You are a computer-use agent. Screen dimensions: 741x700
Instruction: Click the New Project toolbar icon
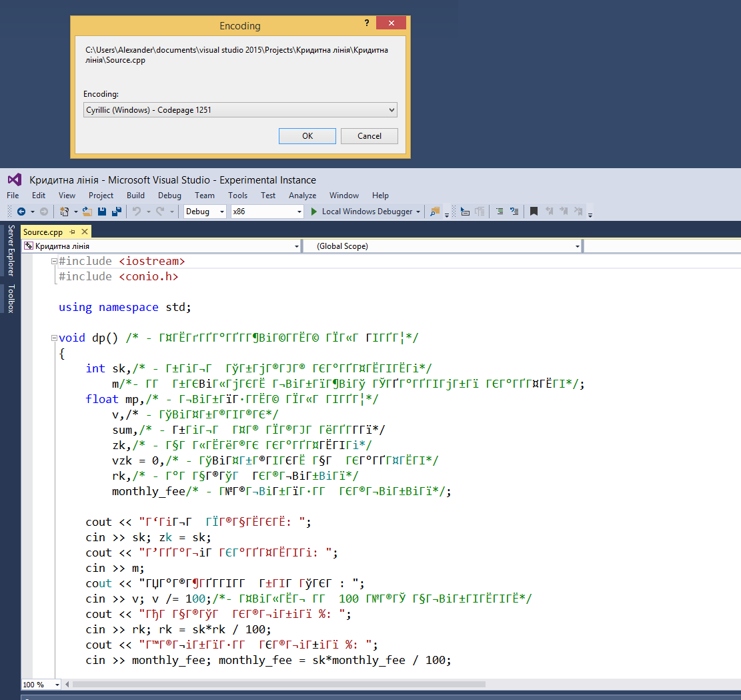click(x=65, y=212)
